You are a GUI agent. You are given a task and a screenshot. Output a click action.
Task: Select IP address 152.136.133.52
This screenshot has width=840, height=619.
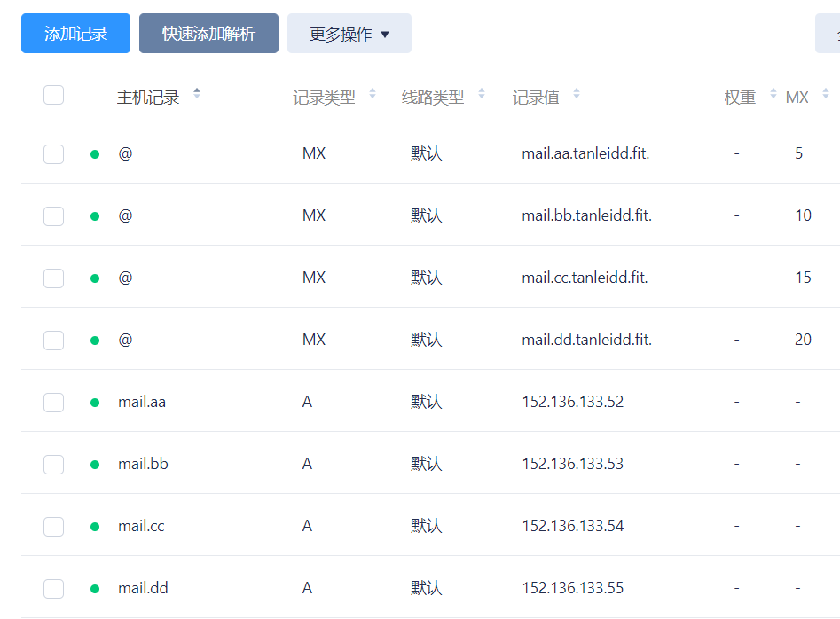[573, 402]
